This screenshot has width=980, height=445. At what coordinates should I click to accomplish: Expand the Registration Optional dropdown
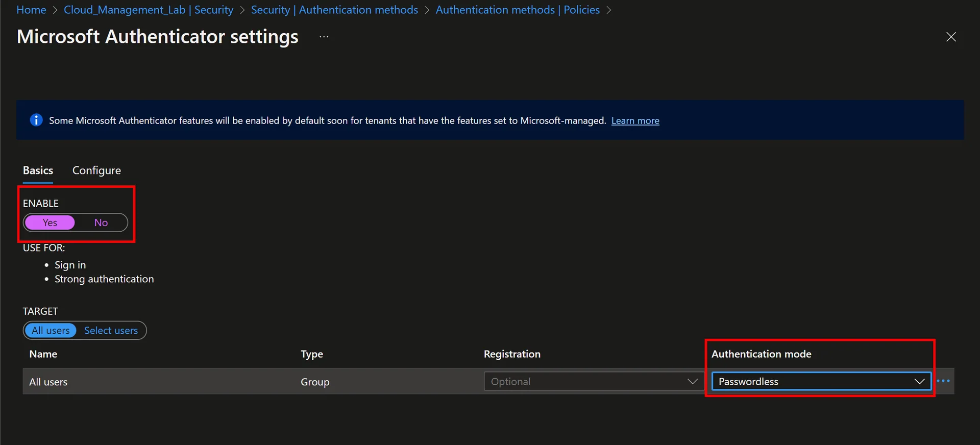point(594,381)
